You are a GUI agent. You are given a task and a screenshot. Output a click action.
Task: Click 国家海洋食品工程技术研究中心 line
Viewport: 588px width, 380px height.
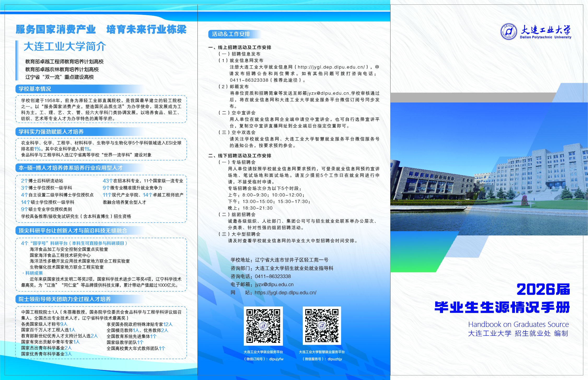[60, 256]
